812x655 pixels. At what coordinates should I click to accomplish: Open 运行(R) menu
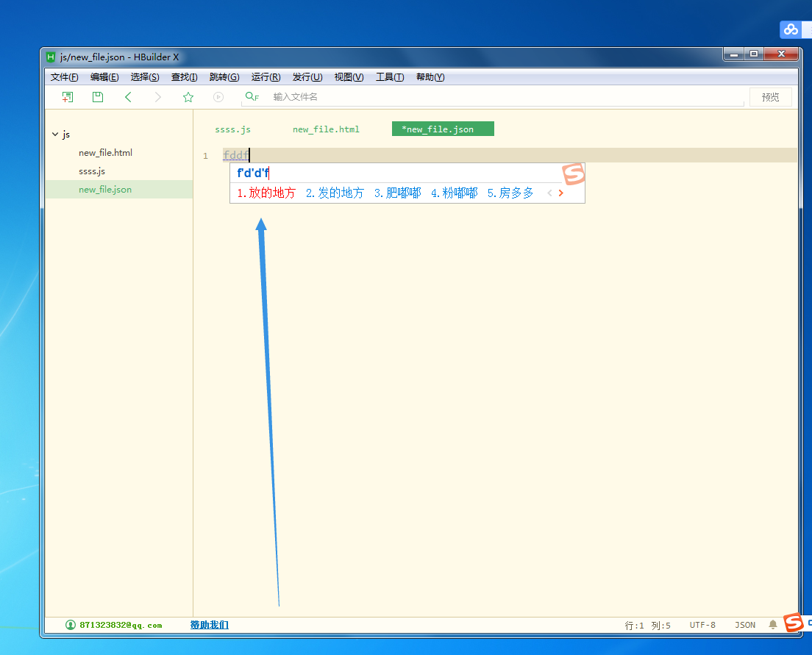tap(266, 77)
